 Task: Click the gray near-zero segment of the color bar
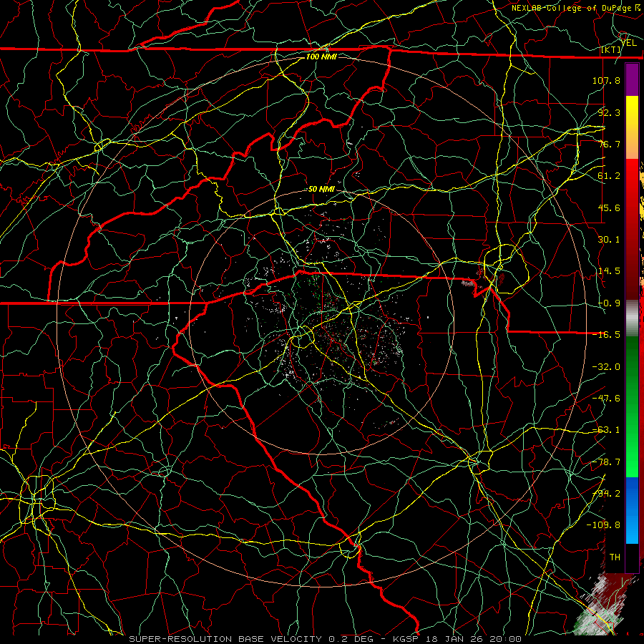(x=632, y=318)
